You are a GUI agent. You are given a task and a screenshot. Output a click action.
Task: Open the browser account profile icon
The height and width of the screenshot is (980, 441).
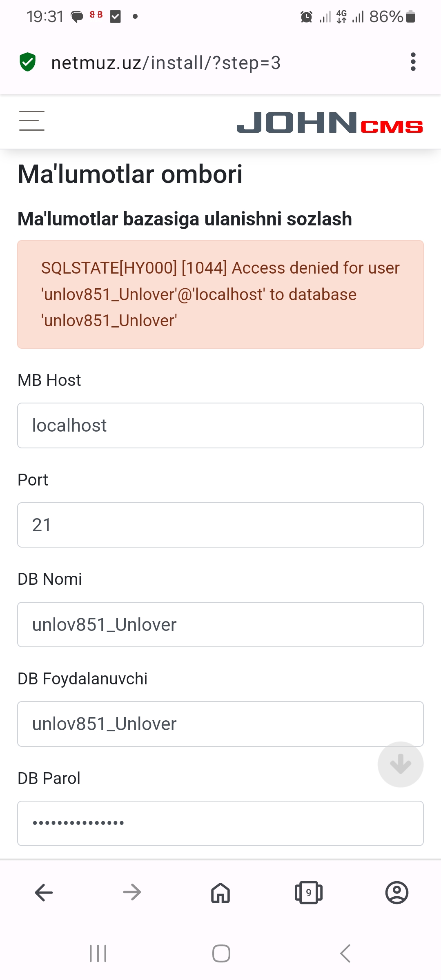396,893
